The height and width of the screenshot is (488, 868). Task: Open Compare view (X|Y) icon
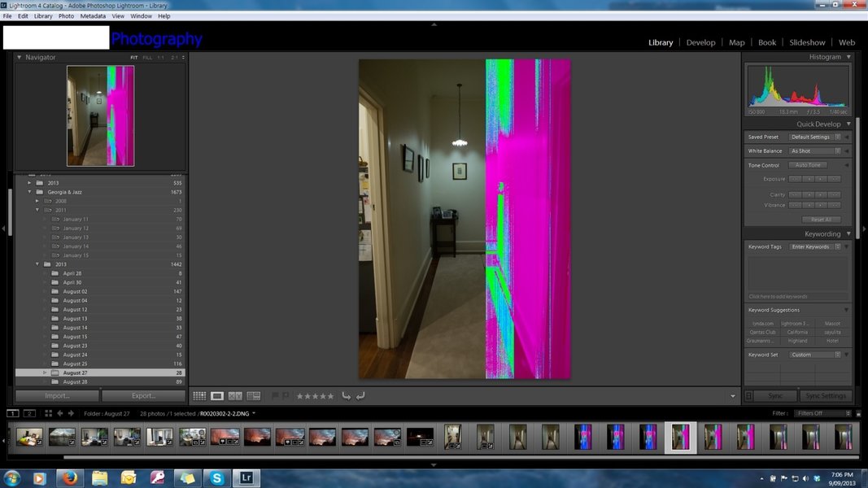pos(235,396)
